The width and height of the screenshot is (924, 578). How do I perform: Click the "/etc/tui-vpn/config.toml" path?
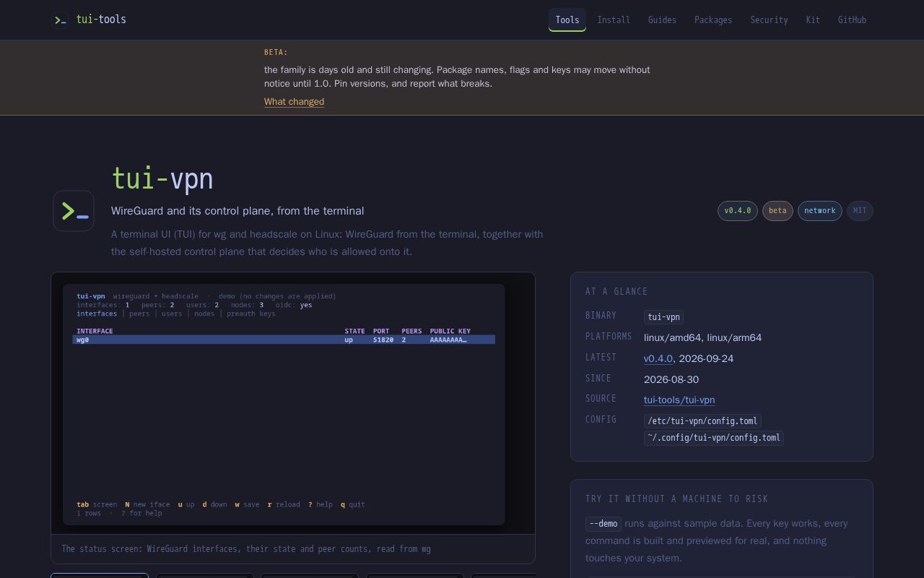click(702, 421)
